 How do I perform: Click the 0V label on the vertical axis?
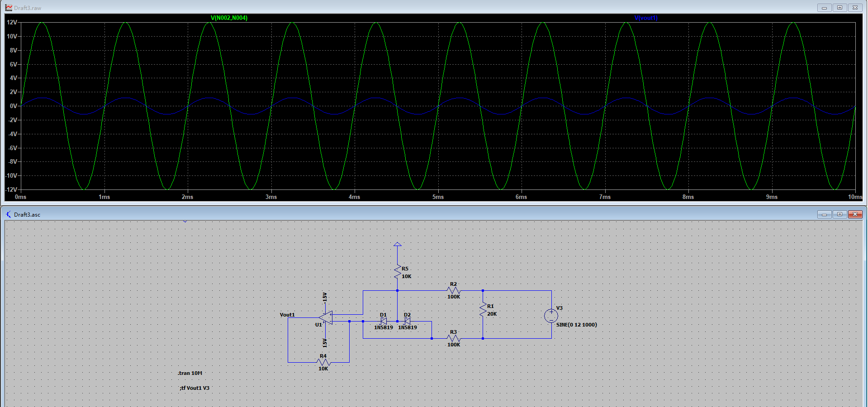coord(14,106)
